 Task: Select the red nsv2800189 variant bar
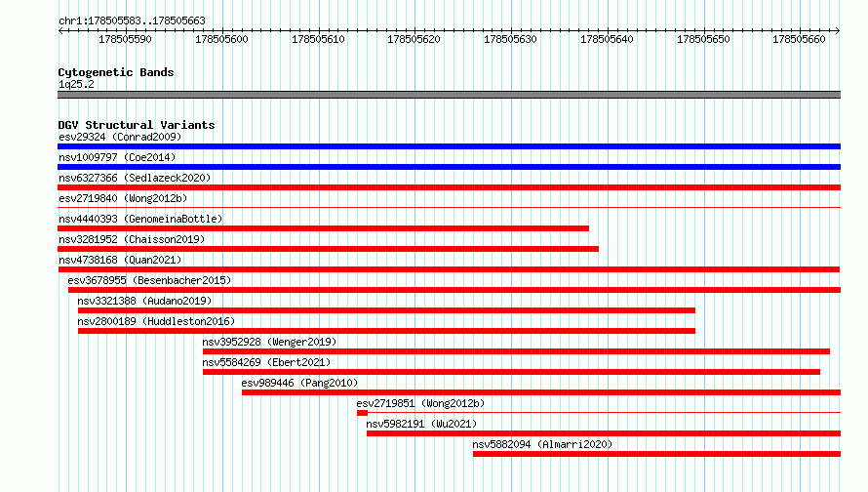point(386,331)
